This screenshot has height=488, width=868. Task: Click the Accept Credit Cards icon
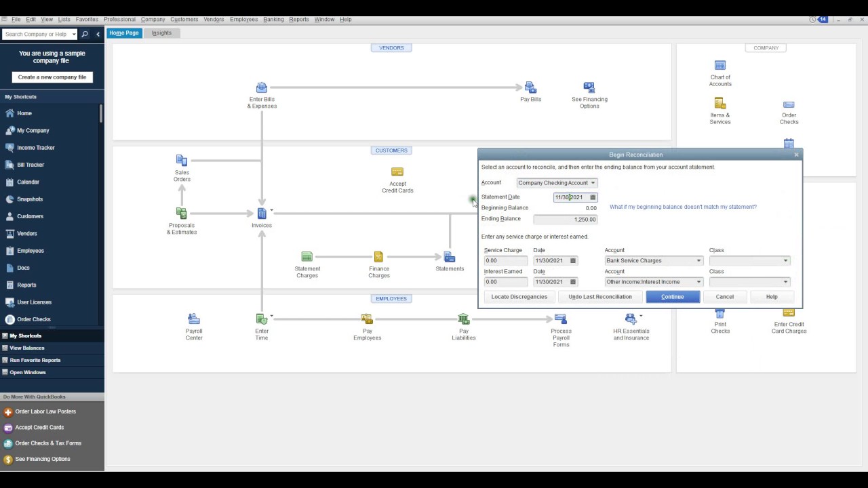pos(397,172)
